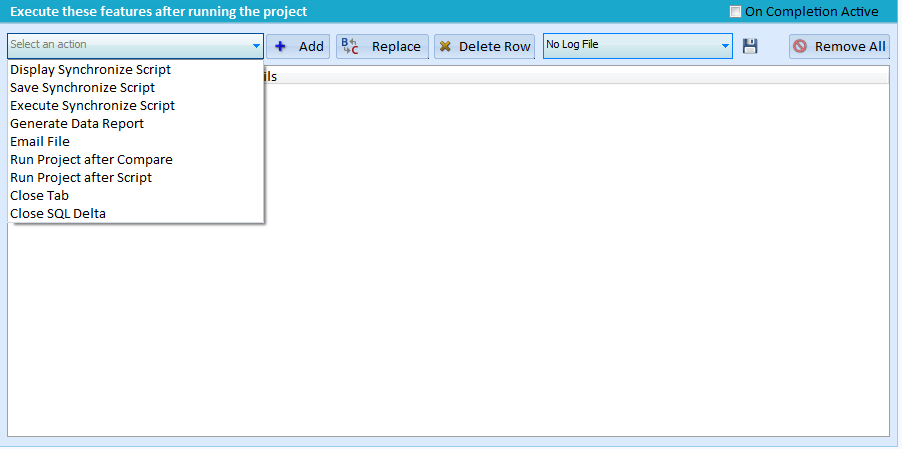The height and width of the screenshot is (449, 902).
Task: Click the Add button
Action: coord(298,47)
